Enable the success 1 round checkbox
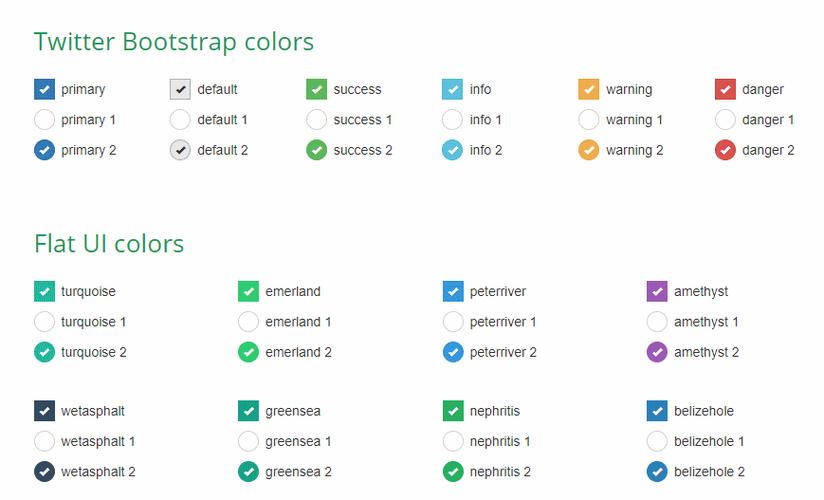Viewport: 824px width, 500px height. pyautogui.click(x=316, y=120)
